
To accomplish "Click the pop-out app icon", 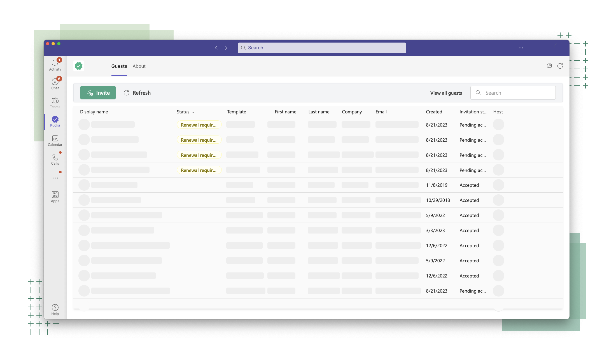I will click(549, 66).
